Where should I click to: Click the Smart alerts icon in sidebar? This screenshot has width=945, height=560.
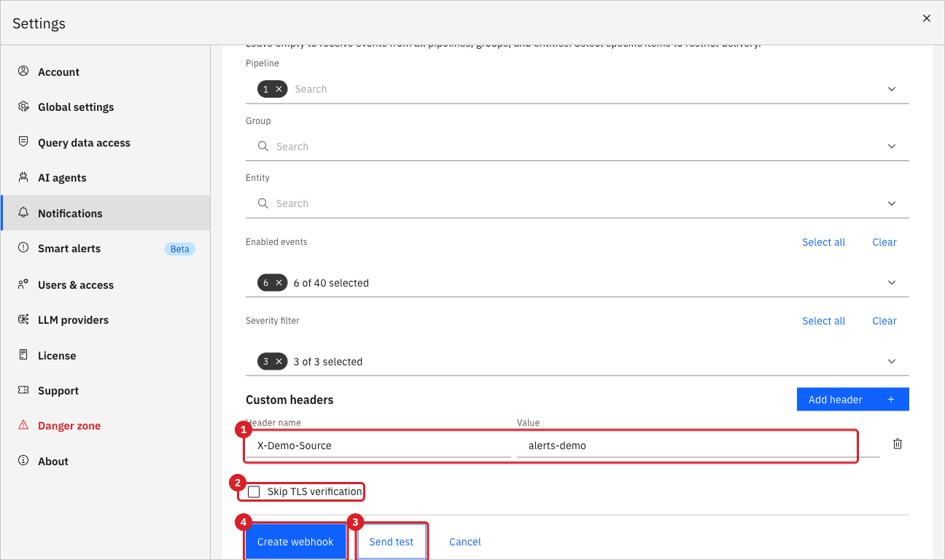tap(23, 248)
